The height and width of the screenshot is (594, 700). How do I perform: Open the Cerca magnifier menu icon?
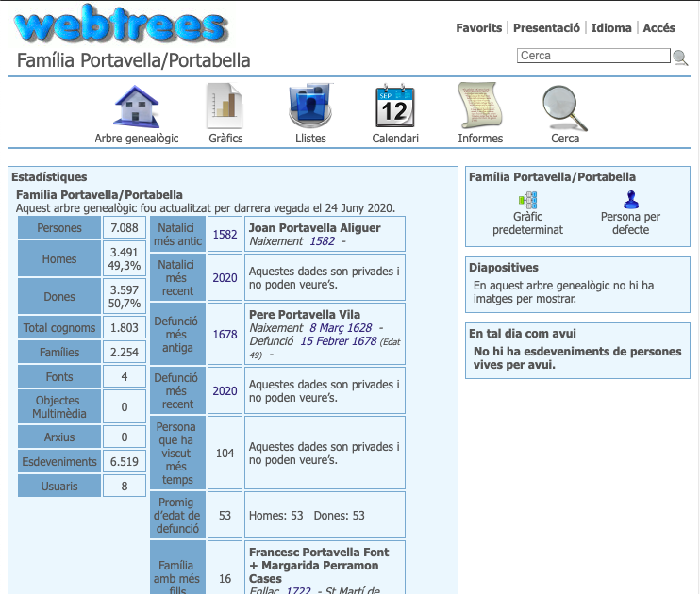pos(565,107)
